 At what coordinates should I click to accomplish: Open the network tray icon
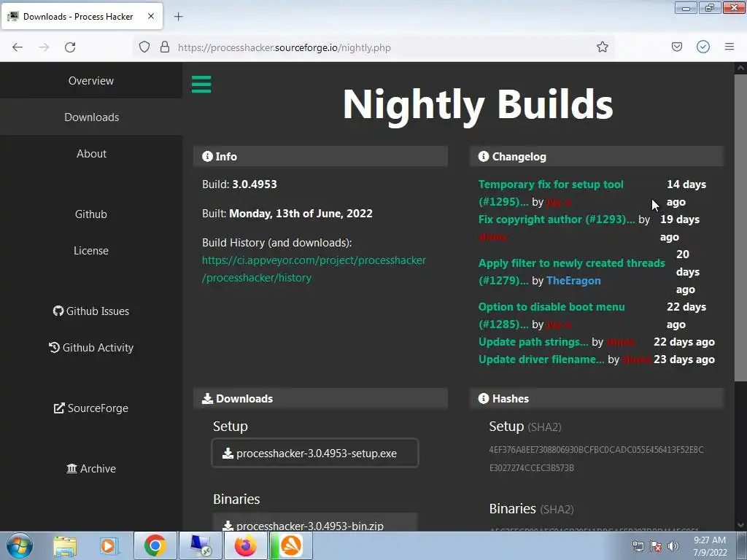[638, 546]
